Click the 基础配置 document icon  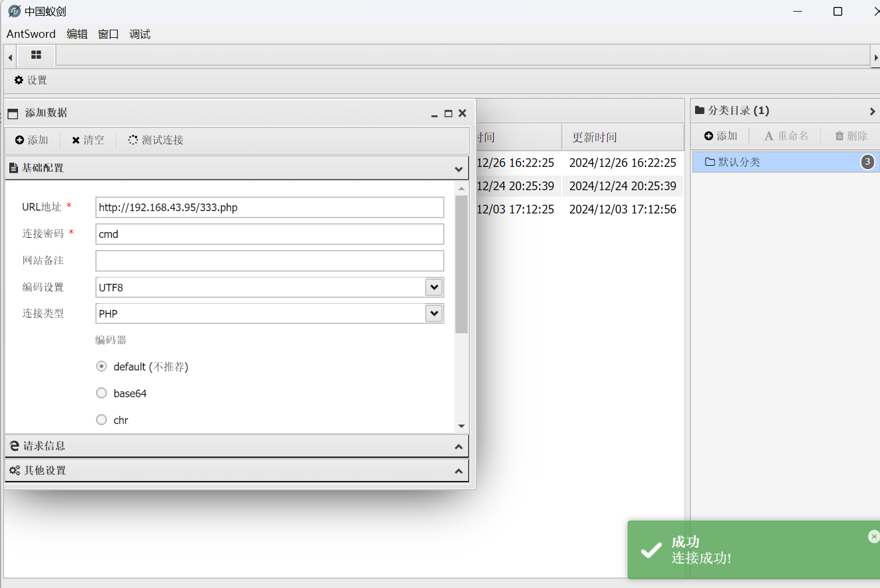pos(13,168)
